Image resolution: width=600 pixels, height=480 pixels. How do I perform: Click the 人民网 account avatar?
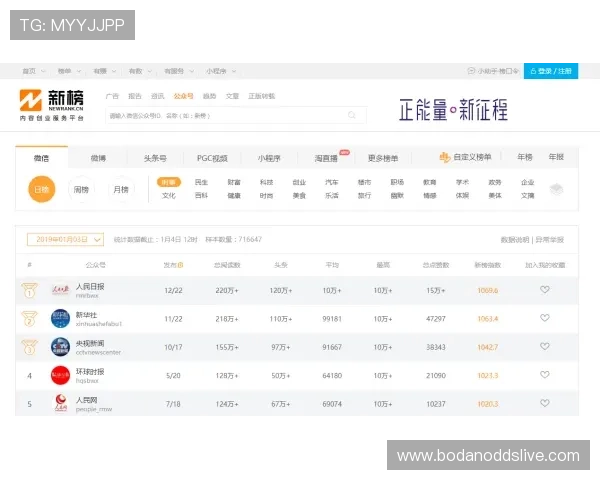click(x=60, y=403)
